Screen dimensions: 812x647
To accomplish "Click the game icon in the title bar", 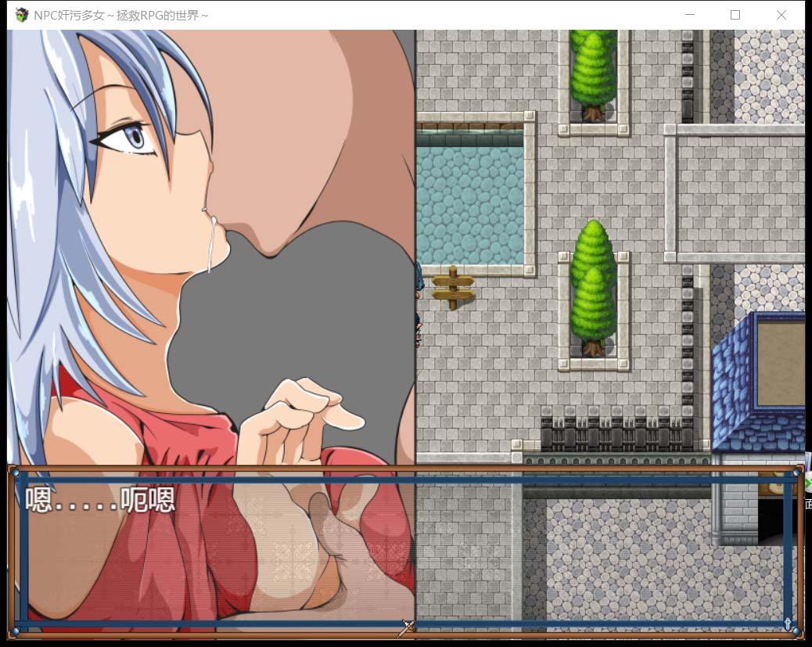I will coord(21,14).
